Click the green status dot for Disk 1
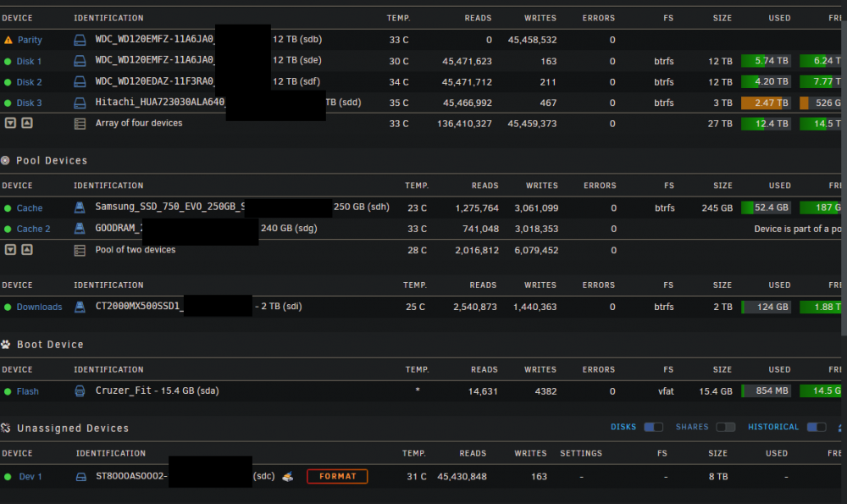Viewport: 847px width, 504px height. pos(8,62)
